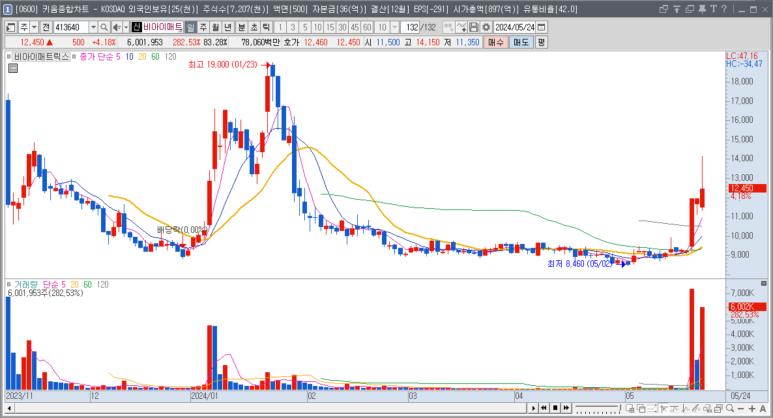
Task: Click the detach window icon in title bar
Action: [664, 9]
